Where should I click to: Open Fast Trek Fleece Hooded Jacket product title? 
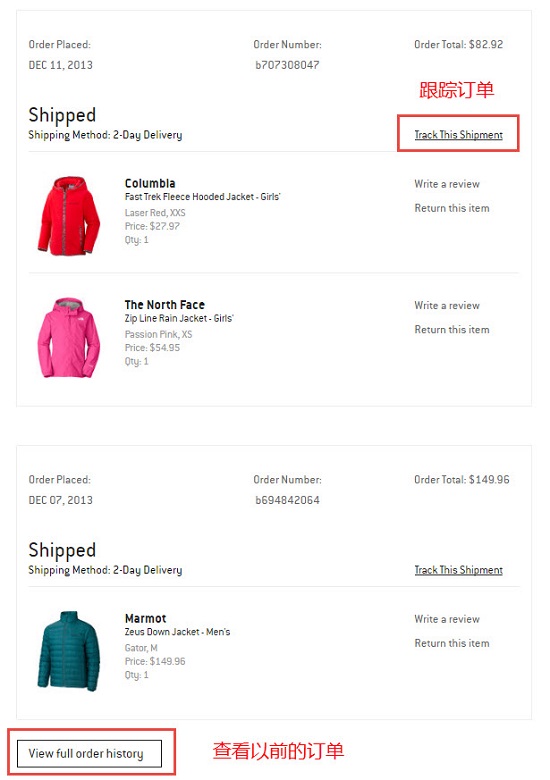(x=202, y=196)
